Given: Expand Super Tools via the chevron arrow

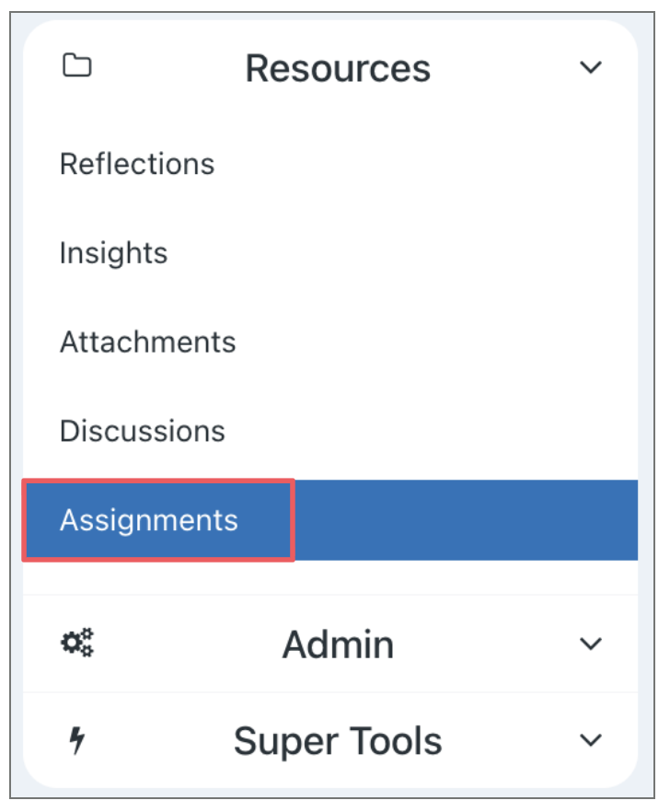Looking at the screenshot, I should click(590, 740).
